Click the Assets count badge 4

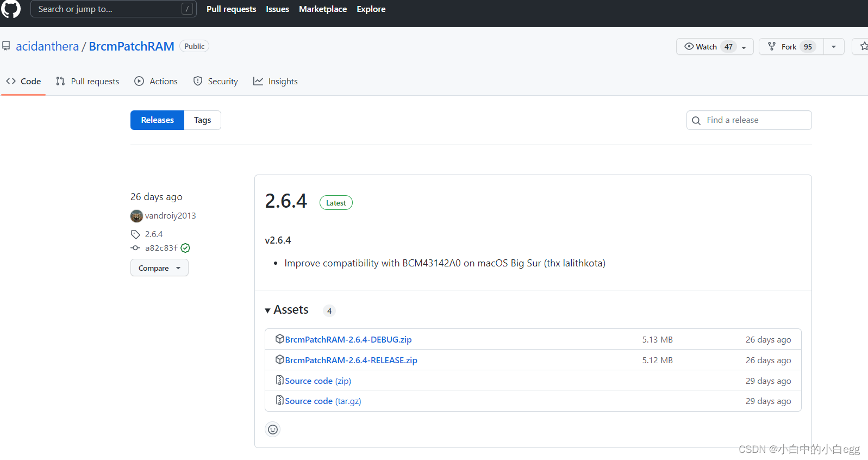pos(329,311)
